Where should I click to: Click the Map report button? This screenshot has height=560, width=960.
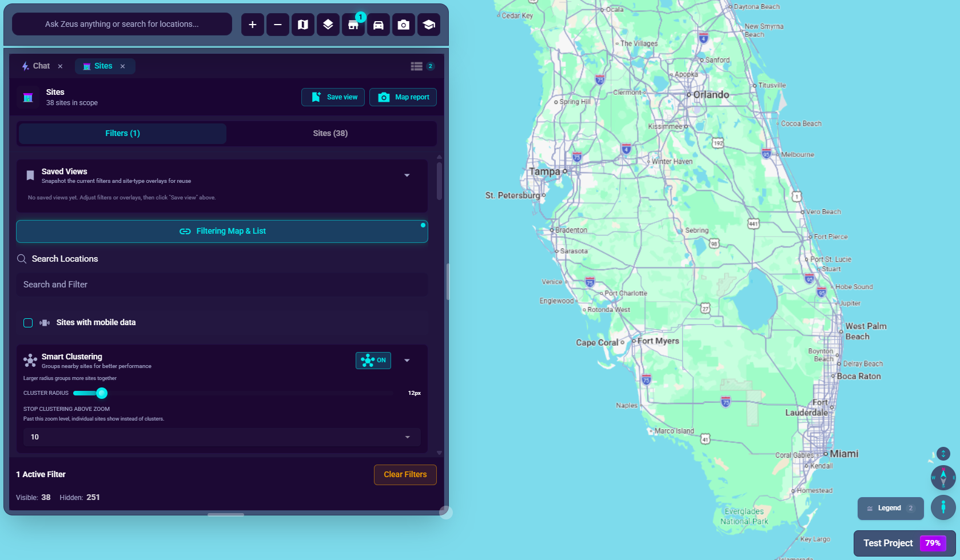(x=403, y=97)
